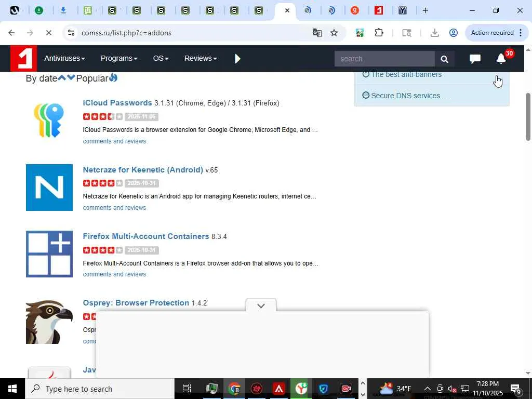Click the browser back arrow

click(x=11, y=33)
